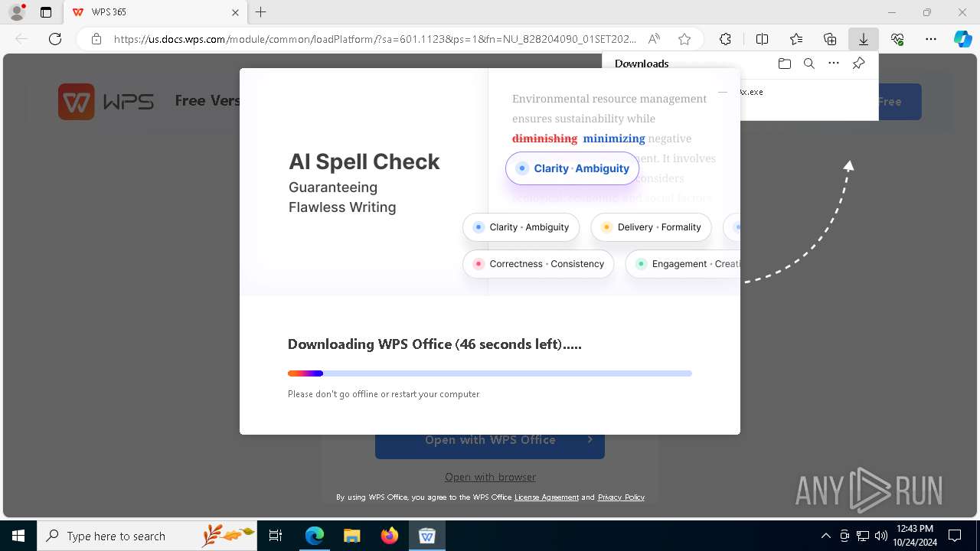This screenshot has width=980, height=551.
Task: Select the highlighted Clarity · Ambiguity bubble
Action: (572, 168)
